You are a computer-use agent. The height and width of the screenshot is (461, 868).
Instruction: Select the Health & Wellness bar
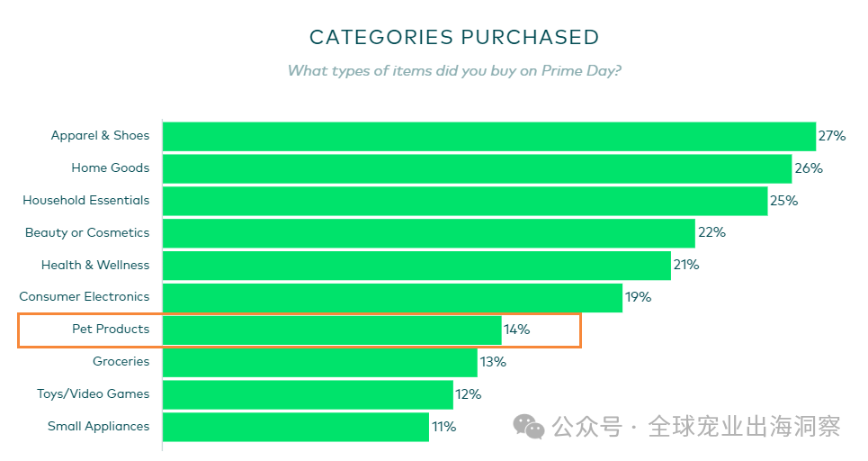pos(416,266)
